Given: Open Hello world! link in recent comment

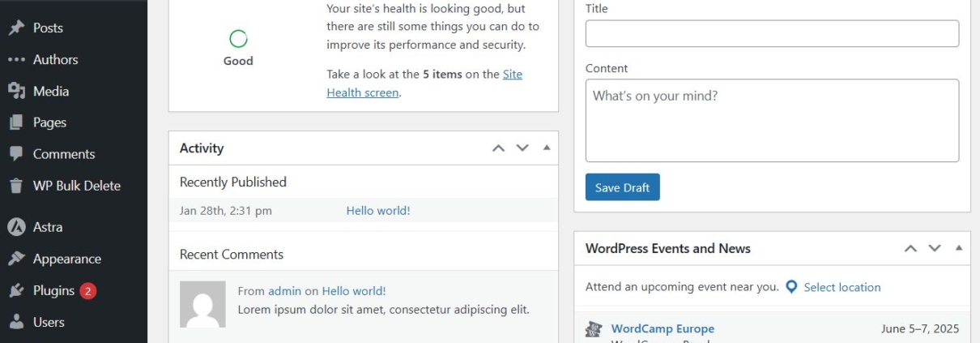Looking at the screenshot, I should coord(354,291).
